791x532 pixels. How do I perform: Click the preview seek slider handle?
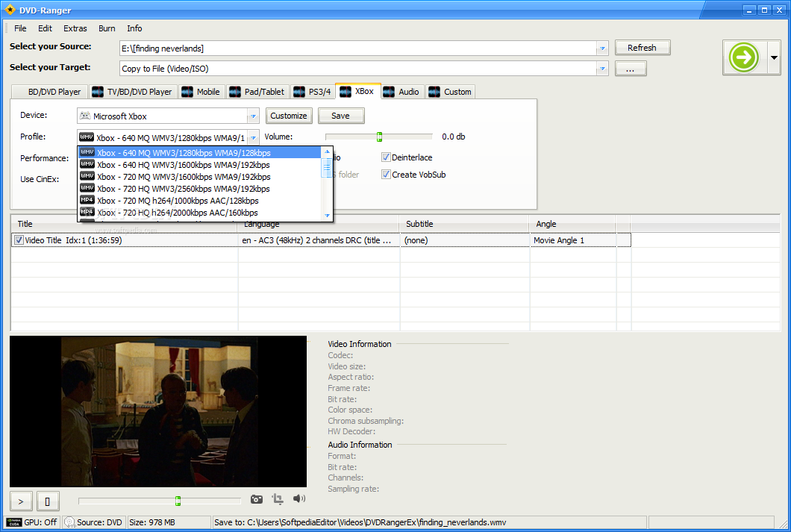tap(178, 501)
